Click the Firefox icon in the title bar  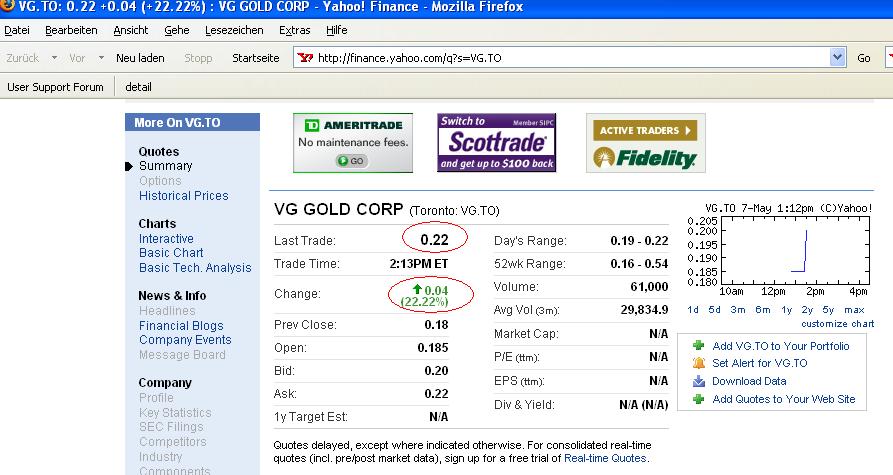7,5
